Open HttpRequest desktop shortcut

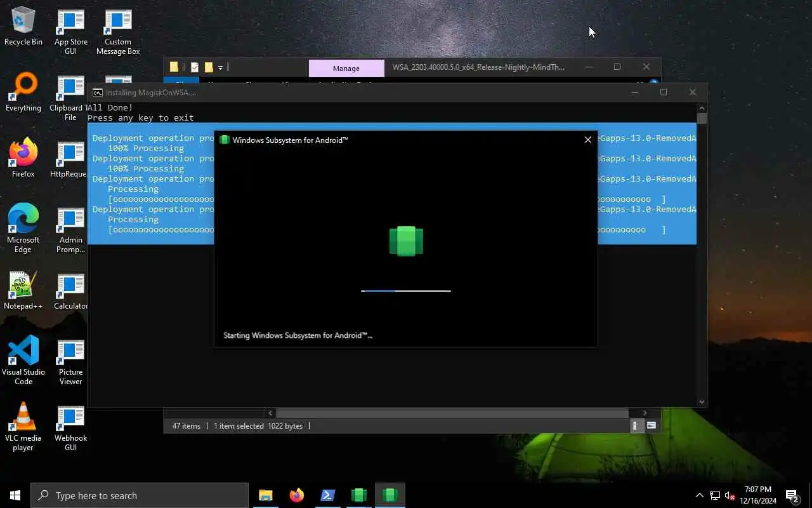pos(69,159)
